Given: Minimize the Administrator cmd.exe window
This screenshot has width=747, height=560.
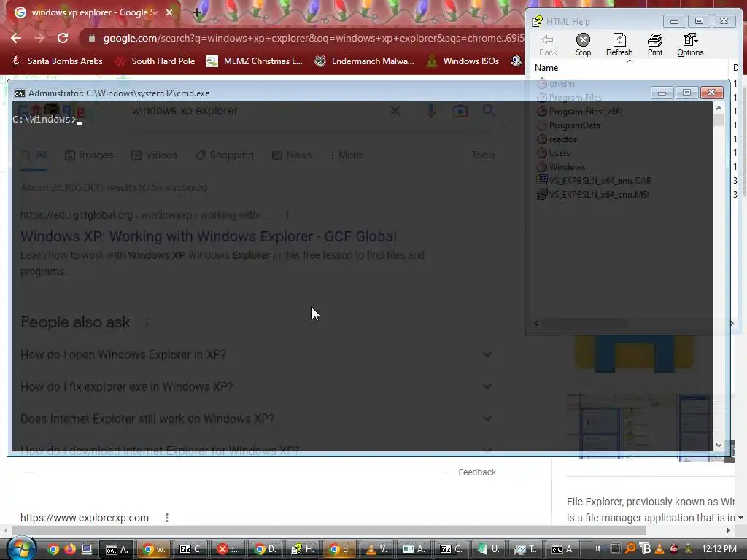Looking at the screenshot, I should pyautogui.click(x=662, y=93).
